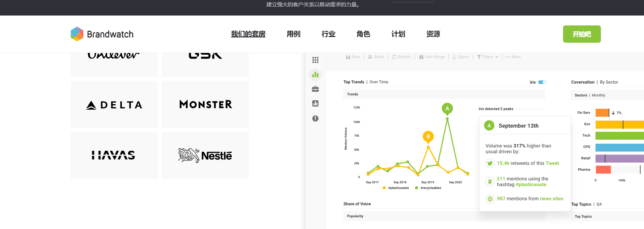Click the globe icon in peak card
Image resolution: width=644 pixels, height=229 pixels.
pos(490,199)
